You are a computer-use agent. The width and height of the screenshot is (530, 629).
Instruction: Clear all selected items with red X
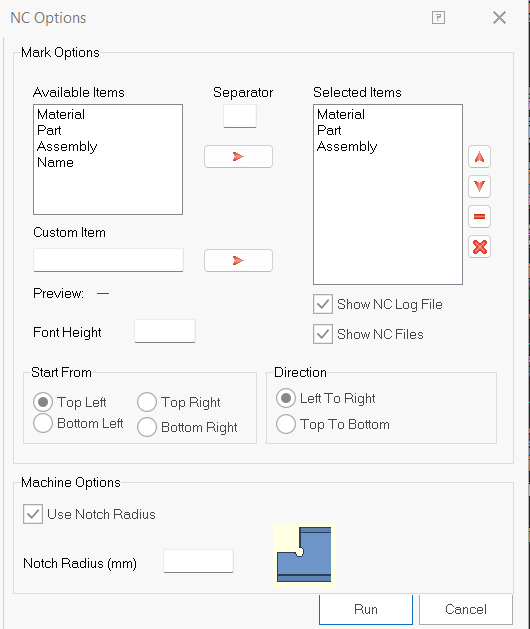click(x=479, y=247)
